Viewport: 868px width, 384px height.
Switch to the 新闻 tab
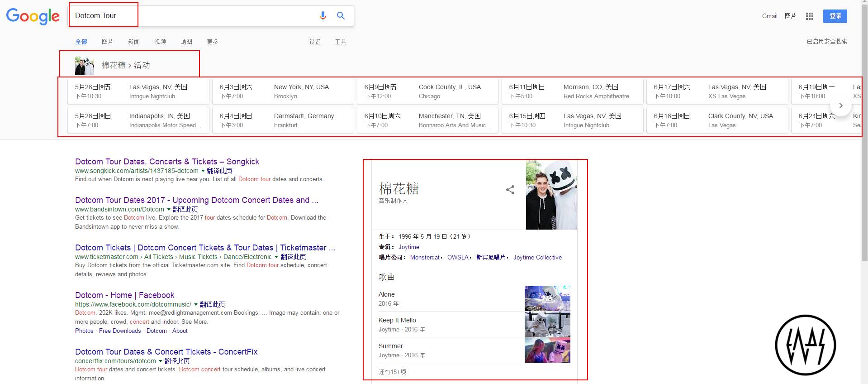point(134,42)
